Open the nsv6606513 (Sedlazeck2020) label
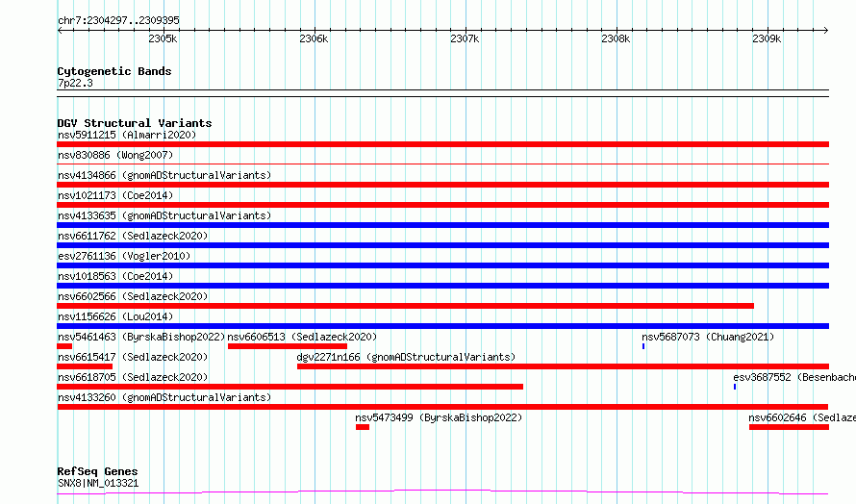The height and width of the screenshot is (504, 856). (x=302, y=337)
